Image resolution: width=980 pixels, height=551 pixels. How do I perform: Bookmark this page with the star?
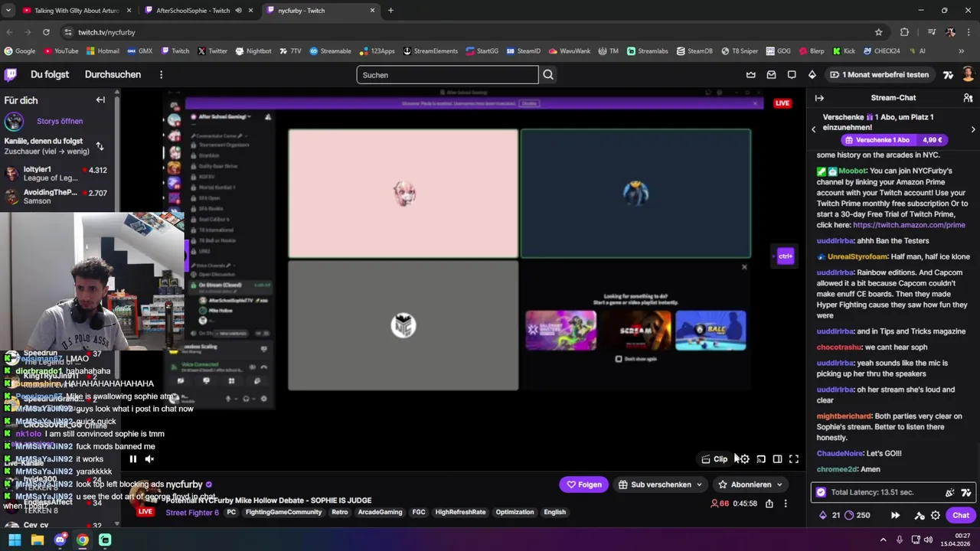tap(878, 32)
